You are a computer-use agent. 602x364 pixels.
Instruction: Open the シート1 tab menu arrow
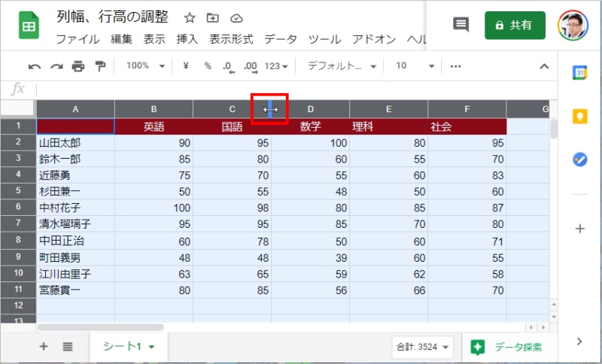pyautogui.click(x=152, y=347)
